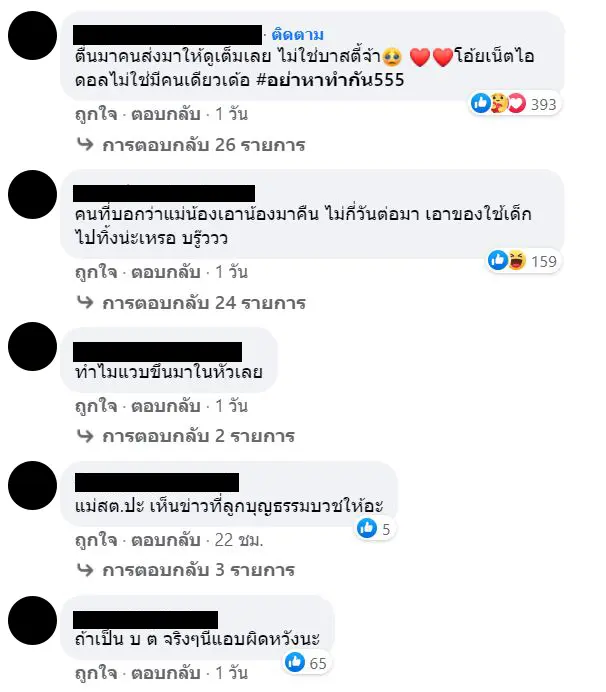Show การตอบกลับ 2 รายการ replies
The width and height of the screenshot is (606, 692).
click(198, 436)
